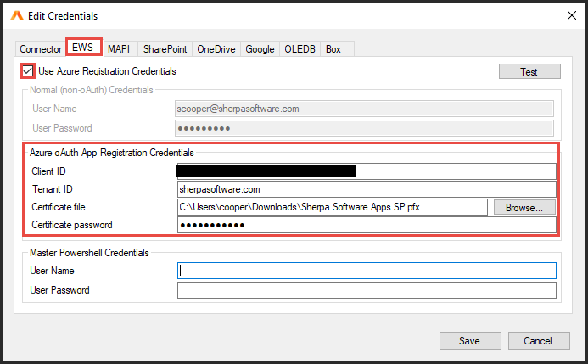Switch to the Connector tab

[x=41, y=49]
